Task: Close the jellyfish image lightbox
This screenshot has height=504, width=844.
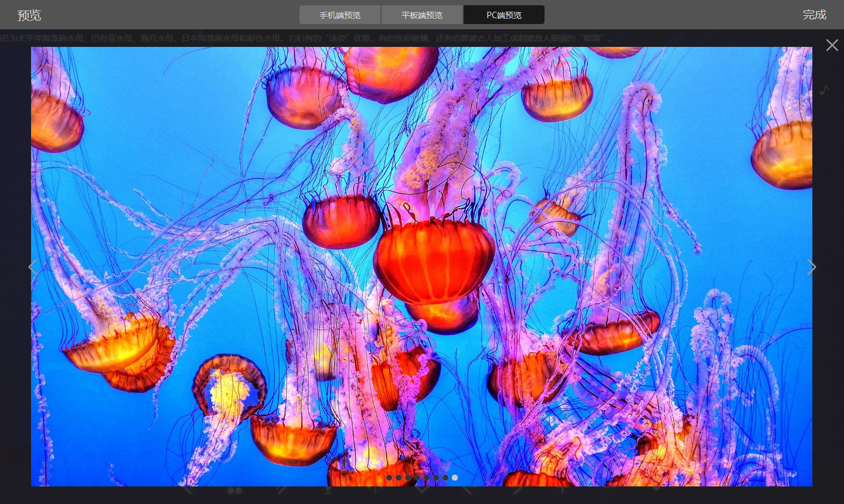Action: tap(832, 45)
